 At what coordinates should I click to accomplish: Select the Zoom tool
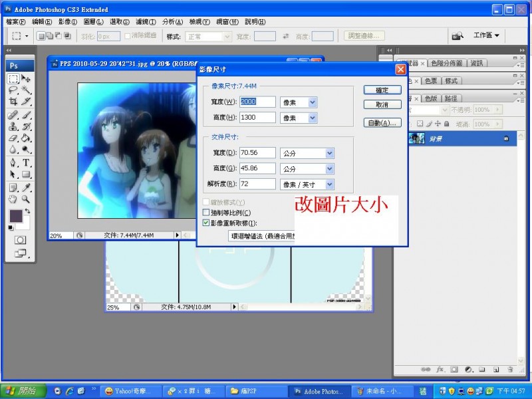pos(26,199)
